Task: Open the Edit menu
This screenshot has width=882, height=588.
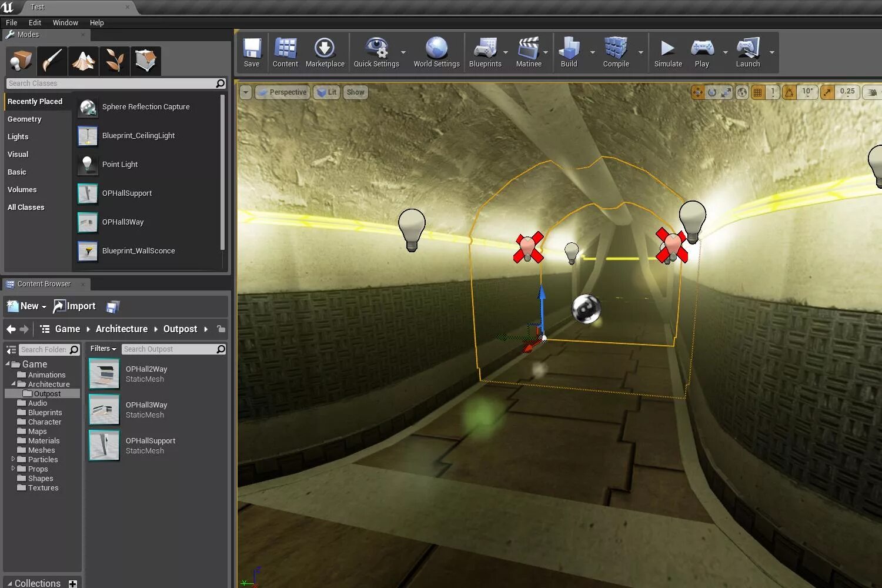Action: tap(35, 22)
